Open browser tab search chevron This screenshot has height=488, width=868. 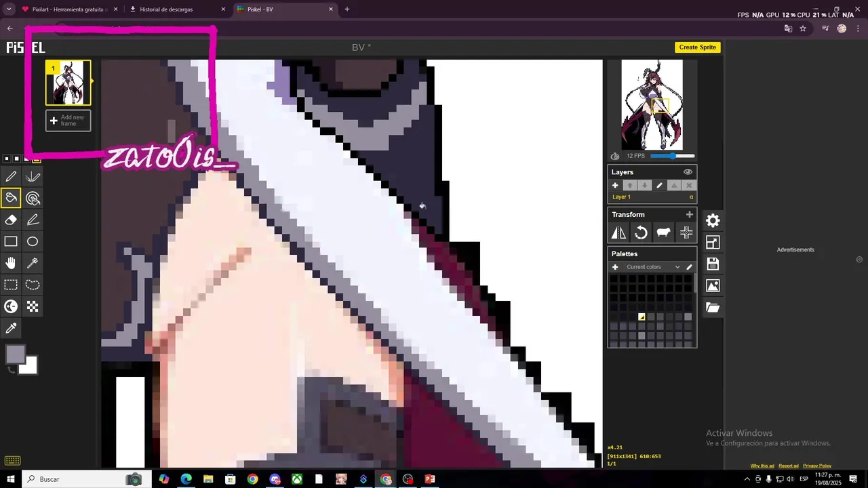click(9, 9)
